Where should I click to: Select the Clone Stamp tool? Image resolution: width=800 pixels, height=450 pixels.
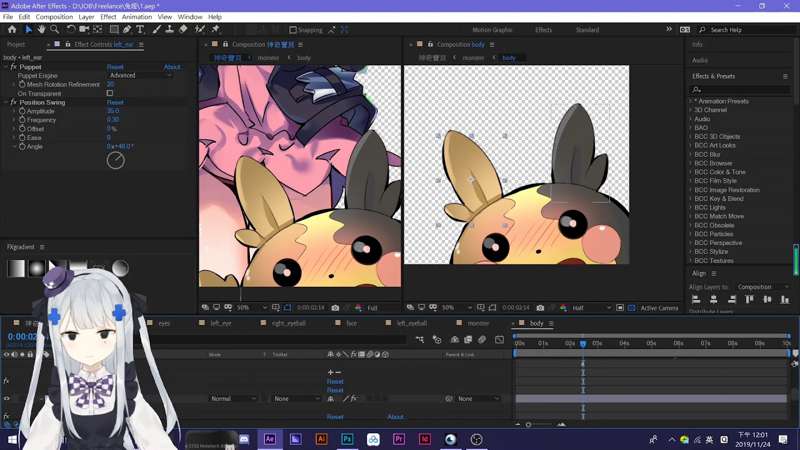pos(169,30)
